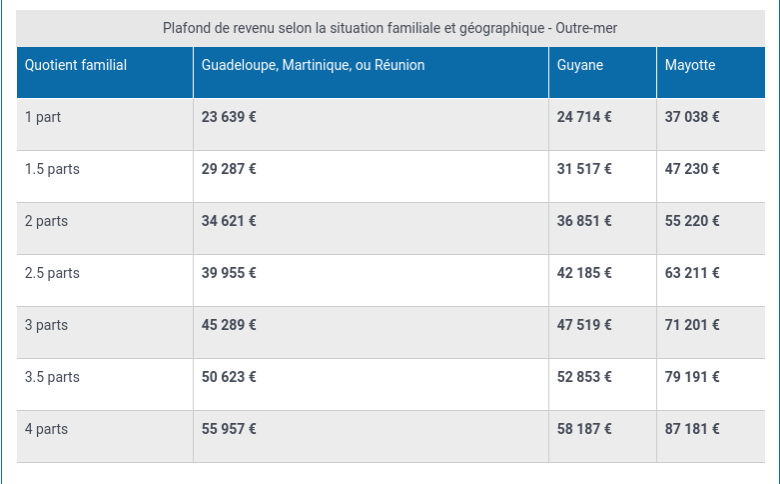
Task: Select the 3.5 parts row label
Action: (x=52, y=377)
